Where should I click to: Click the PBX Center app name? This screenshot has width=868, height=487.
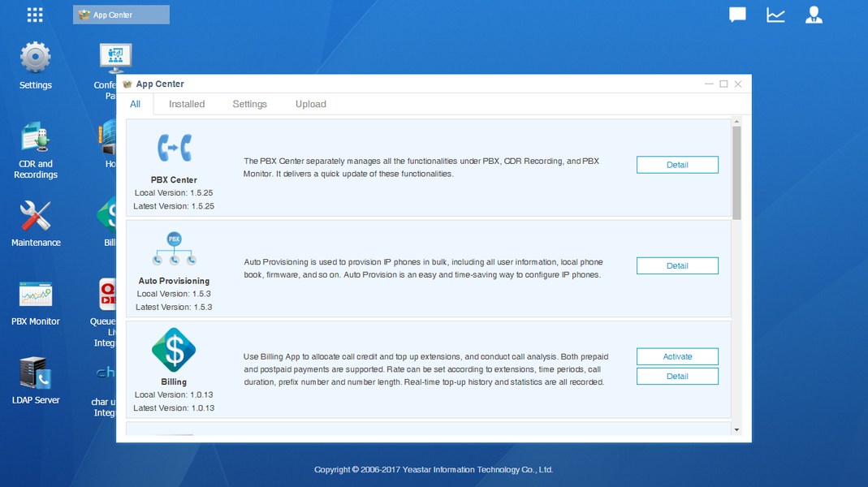[x=174, y=180]
